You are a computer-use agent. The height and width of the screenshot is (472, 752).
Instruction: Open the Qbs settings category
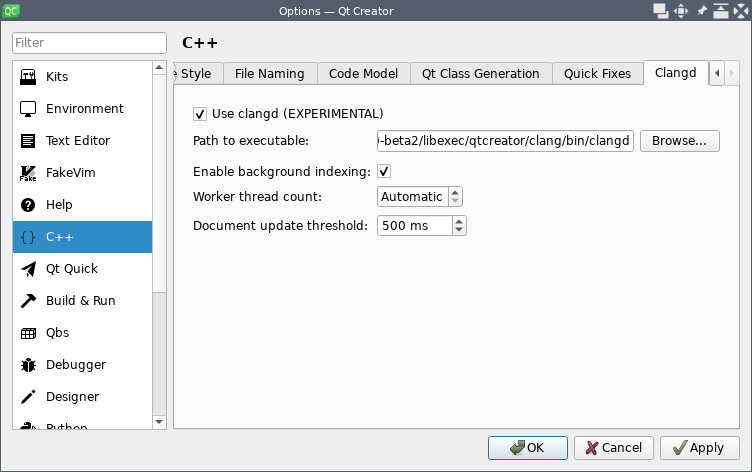pos(57,333)
